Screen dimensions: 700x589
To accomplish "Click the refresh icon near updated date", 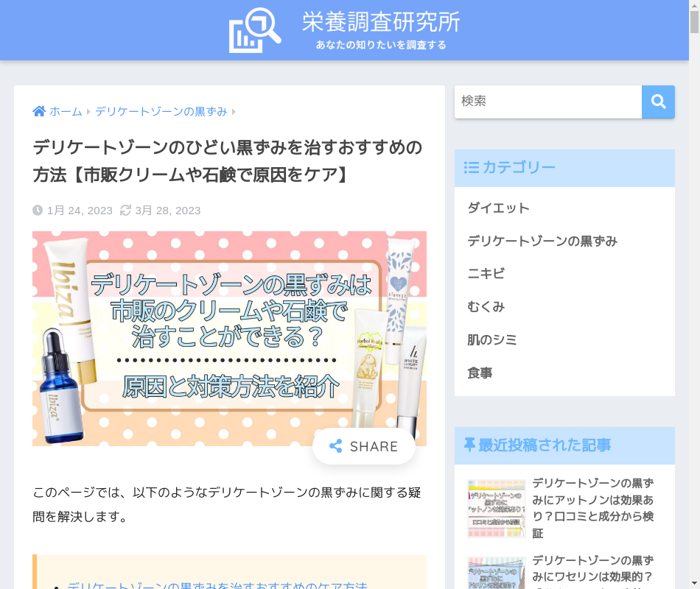I will tap(125, 211).
